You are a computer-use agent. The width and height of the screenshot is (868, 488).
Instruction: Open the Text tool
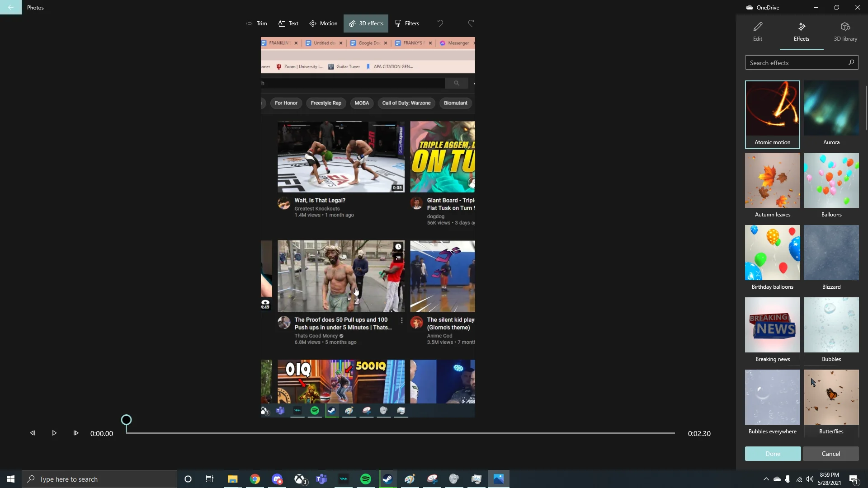(288, 23)
